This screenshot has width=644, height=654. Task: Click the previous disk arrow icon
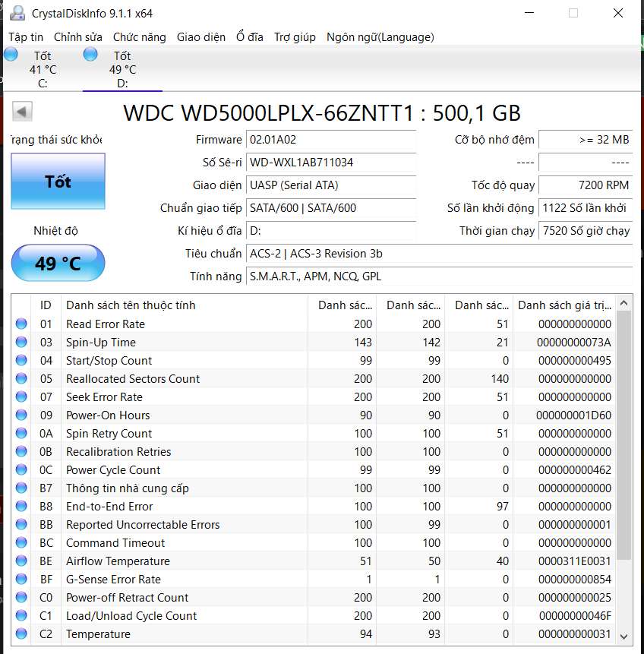(x=22, y=112)
